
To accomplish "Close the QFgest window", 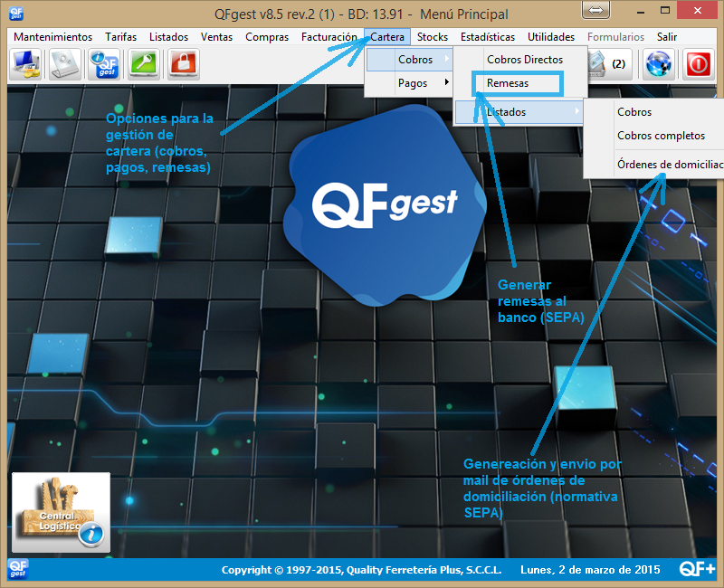I will coord(698,10).
